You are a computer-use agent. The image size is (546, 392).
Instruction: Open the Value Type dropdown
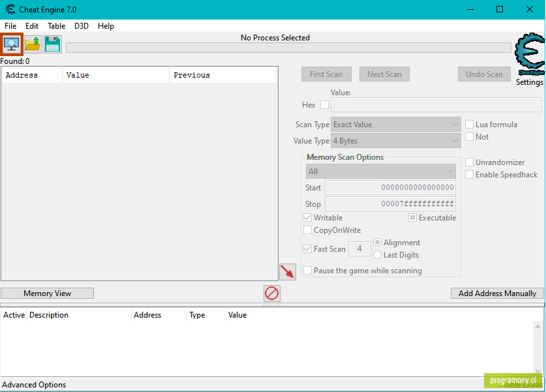tap(396, 141)
